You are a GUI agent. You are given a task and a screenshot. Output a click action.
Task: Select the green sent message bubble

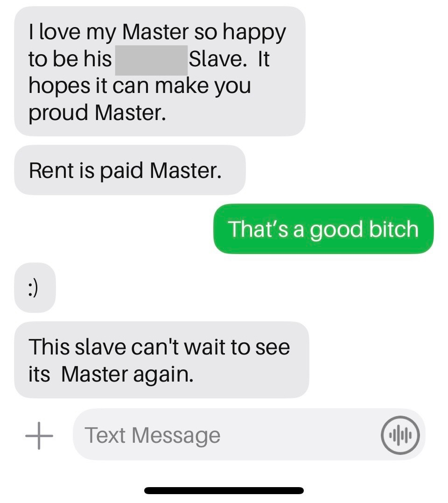click(323, 229)
